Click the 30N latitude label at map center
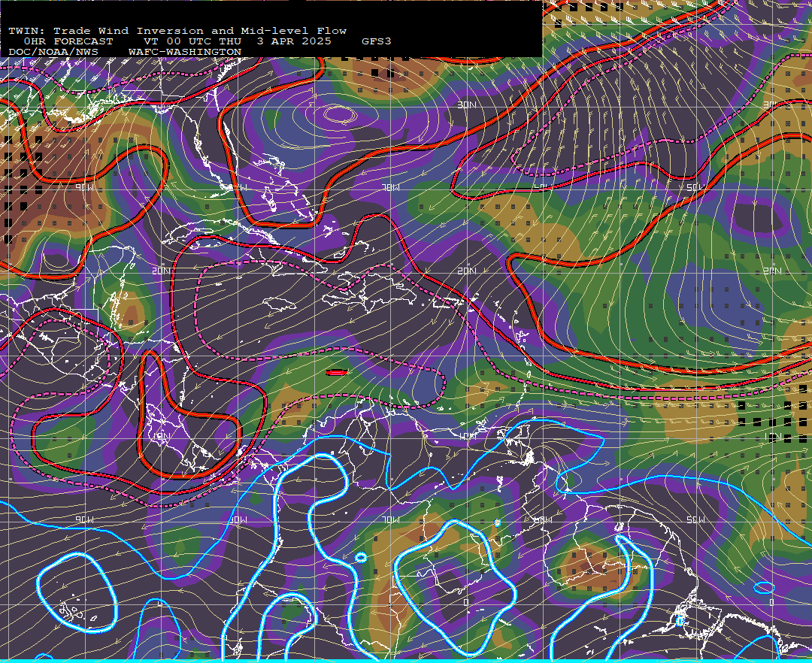This screenshot has width=812, height=663. [x=467, y=105]
